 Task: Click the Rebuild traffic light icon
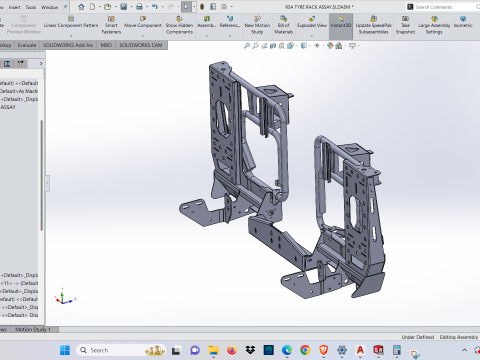pos(202,7)
